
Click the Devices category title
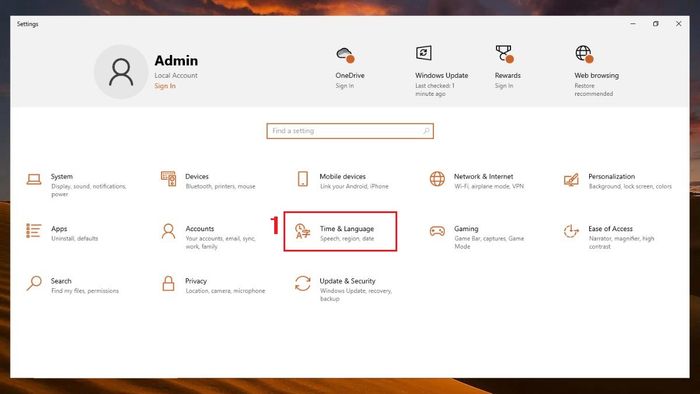point(197,176)
